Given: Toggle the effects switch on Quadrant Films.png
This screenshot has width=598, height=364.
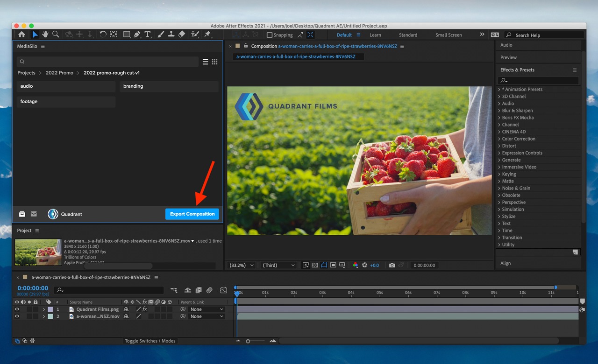Looking at the screenshot, I should pos(145,309).
